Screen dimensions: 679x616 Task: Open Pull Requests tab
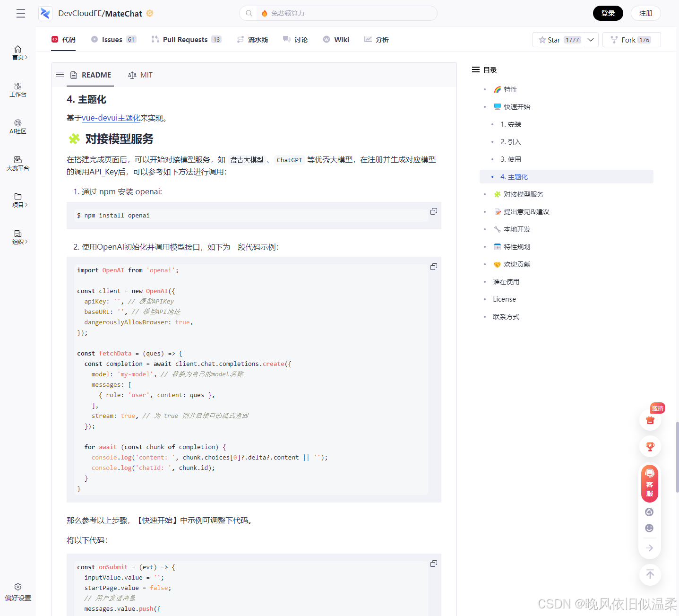pos(186,40)
